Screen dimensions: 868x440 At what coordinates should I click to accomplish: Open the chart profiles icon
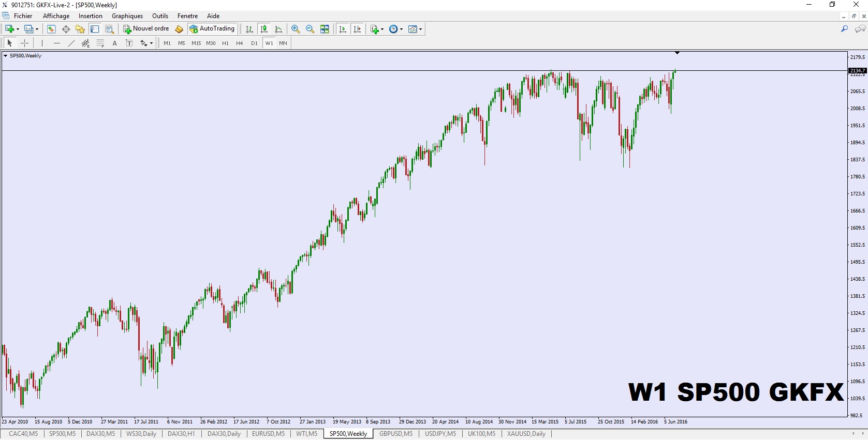tap(29, 29)
